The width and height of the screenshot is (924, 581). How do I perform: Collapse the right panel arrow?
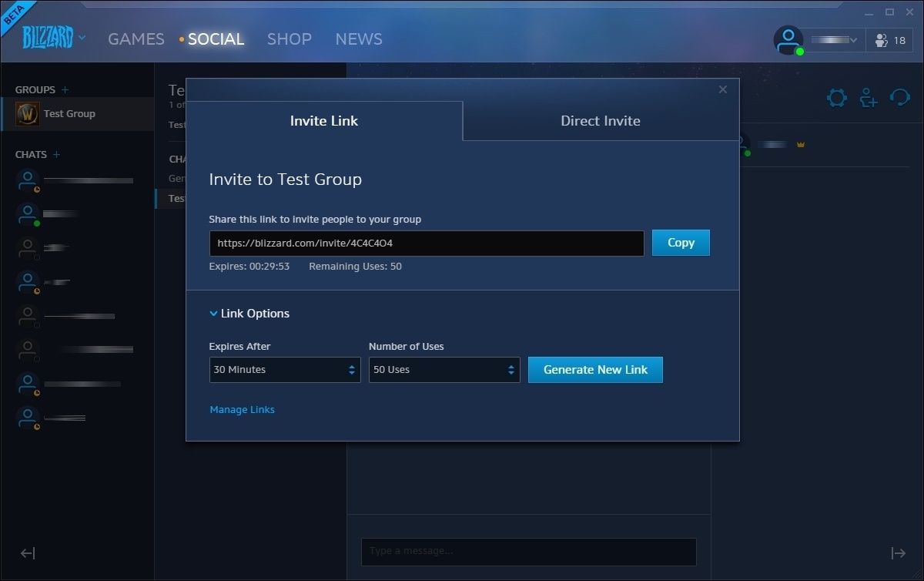pos(898,553)
